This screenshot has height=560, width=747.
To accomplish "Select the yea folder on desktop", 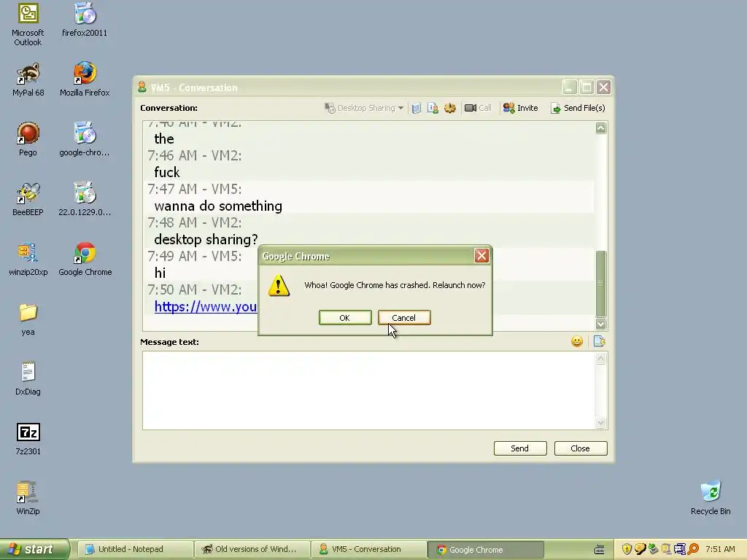I will pos(28,319).
